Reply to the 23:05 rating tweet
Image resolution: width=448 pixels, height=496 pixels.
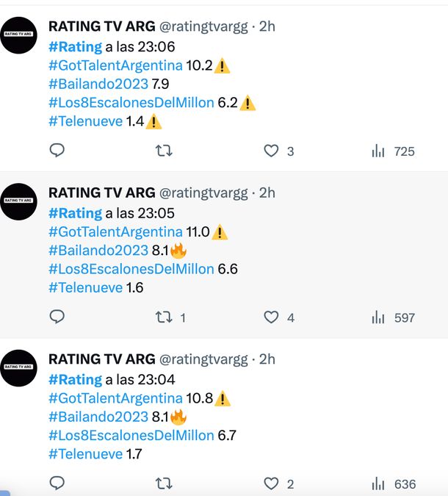tap(57, 317)
